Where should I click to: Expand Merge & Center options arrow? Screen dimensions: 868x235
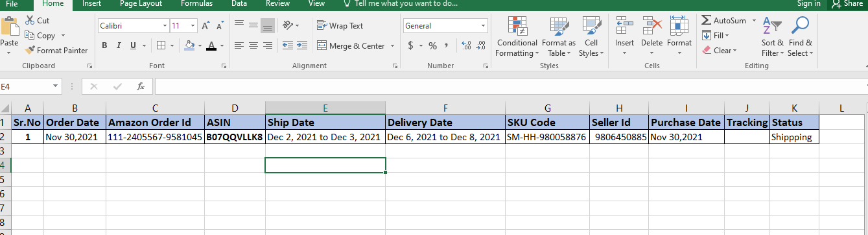point(392,46)
